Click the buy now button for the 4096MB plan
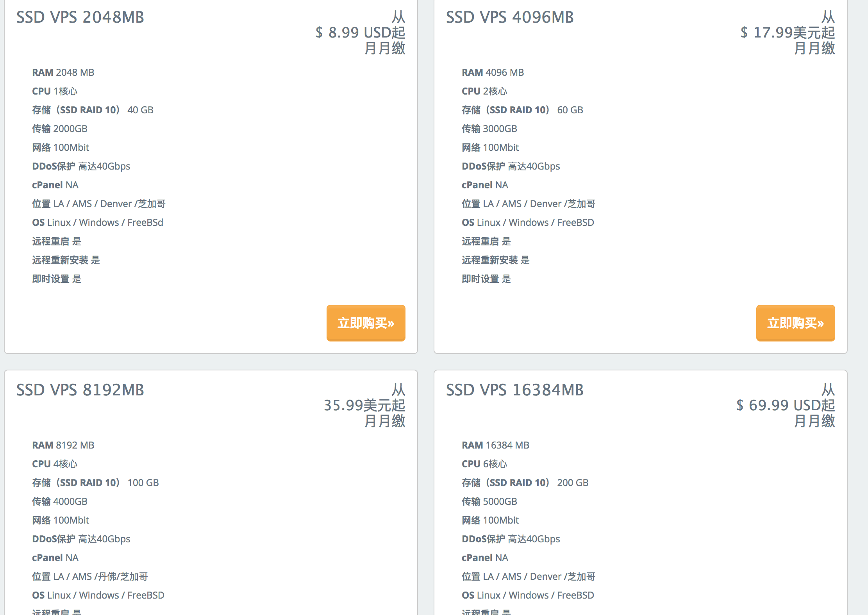The height and width of the screenshot is (615, 868). coord(795,323)
